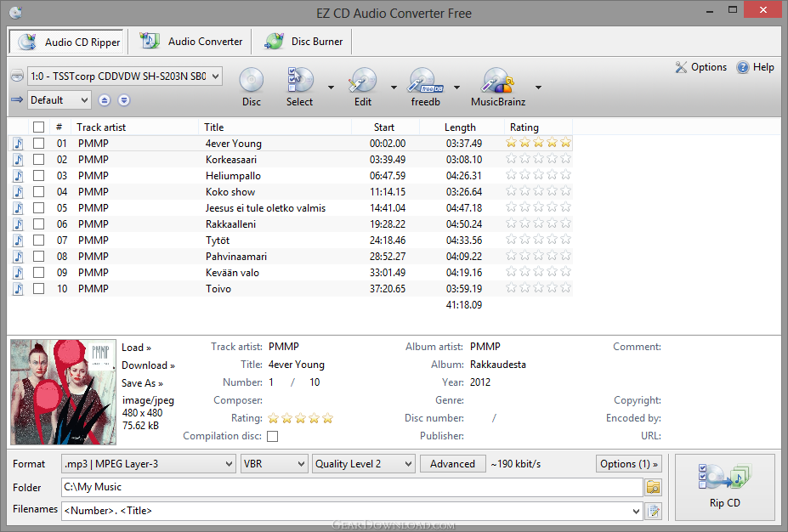This screenshot has width=788, height=532.
Task: Click the blue arrow icon beside Default
Action: [17, 99]
